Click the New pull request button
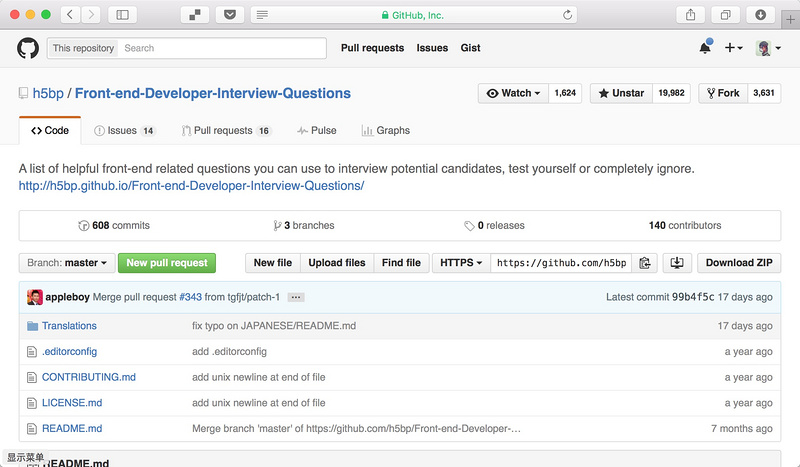Screen dimensions: 800x467 [167, 263]
